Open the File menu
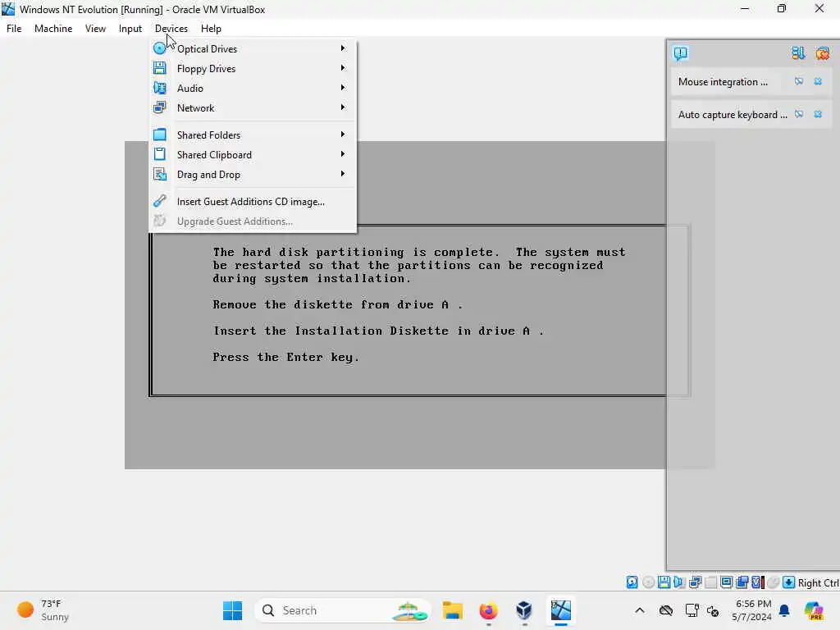Viewport: 840px width, 630px height. (14, 29)
